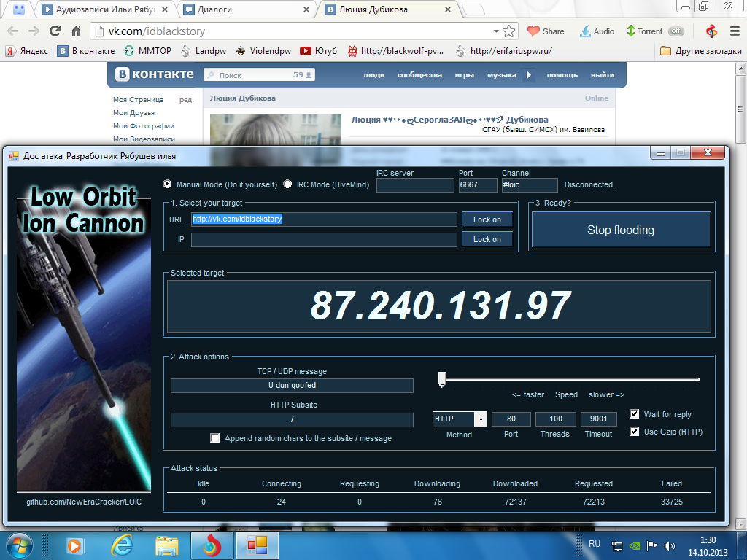
Task: Click выйти to log out
Action: tap(603, 75)
